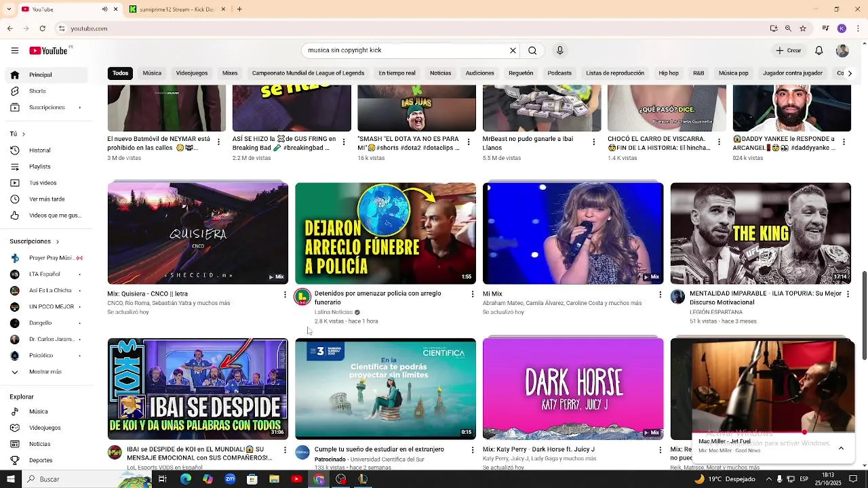Select the Mixes chip
868x488 pixels.
click(230, 73)
